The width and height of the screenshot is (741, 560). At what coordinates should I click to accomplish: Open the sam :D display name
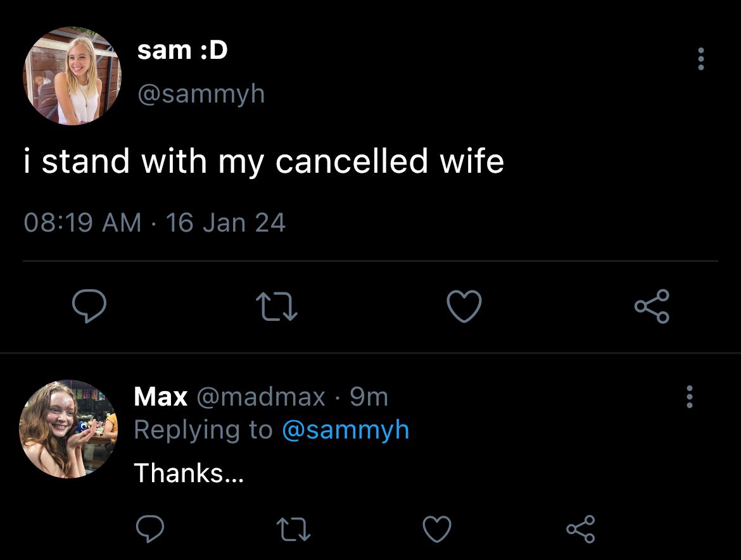pyautogui.click(x=182, y=49)
